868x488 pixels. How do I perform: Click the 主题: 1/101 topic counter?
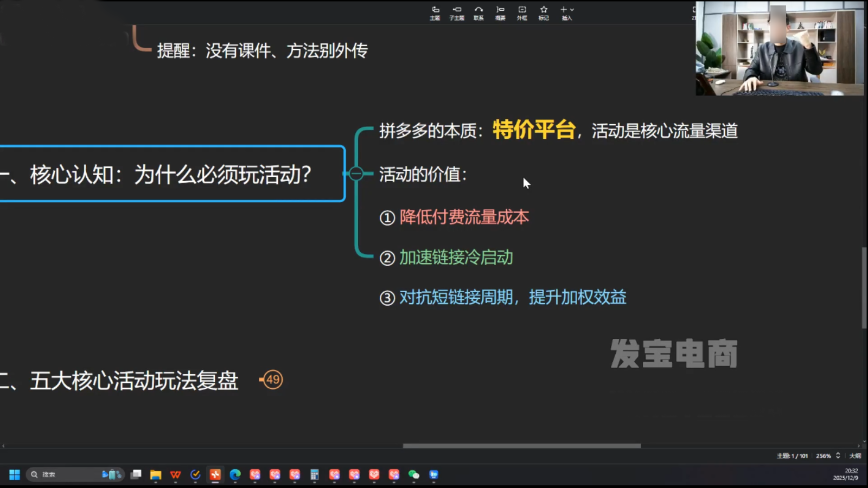(792, 456)
